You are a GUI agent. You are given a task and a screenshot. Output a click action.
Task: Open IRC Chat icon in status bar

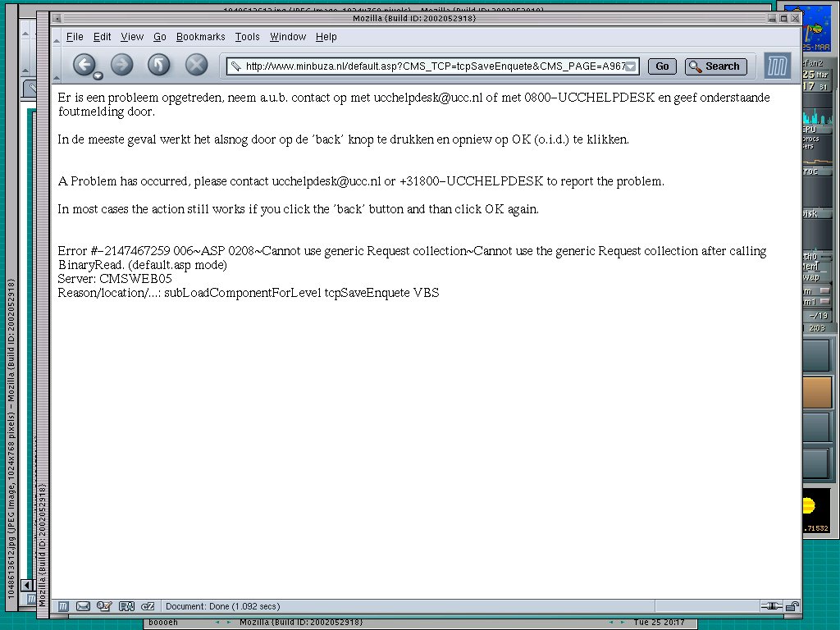tap(148, 606)
